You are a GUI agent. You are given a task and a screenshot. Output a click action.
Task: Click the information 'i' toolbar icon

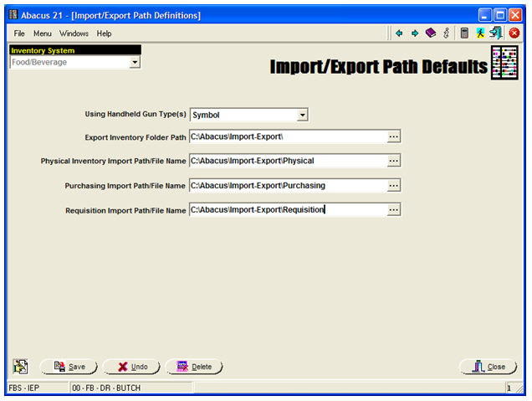click(446, 33)
